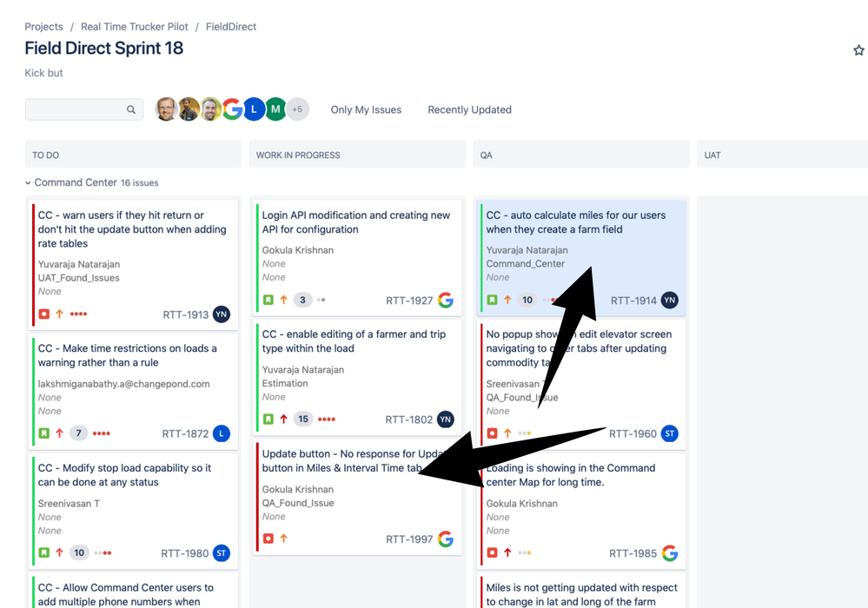The width and height of the screenshot is (868, 608).
Task: Click the priority arrow on RTT-1913
Action: coord(59,314)
